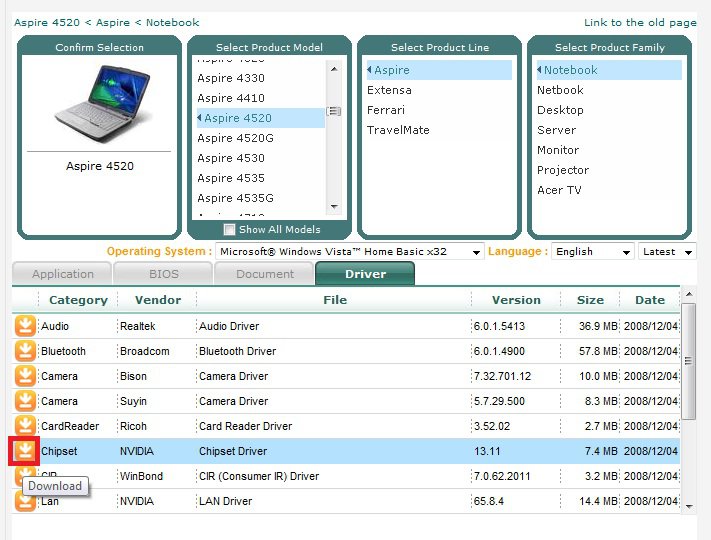Download the Ricoh Card Reader Driver
The height and width of the screenshot is (540, 711).
(25, 426)
